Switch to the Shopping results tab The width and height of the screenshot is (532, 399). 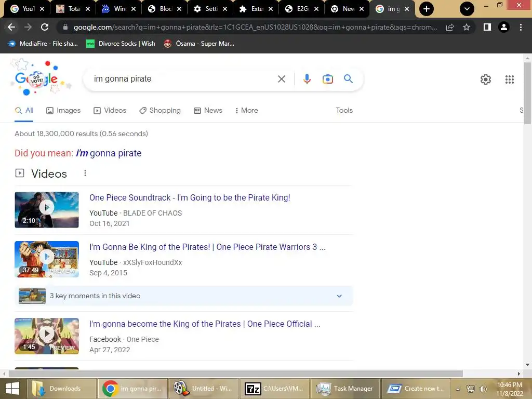click(160, 110)
